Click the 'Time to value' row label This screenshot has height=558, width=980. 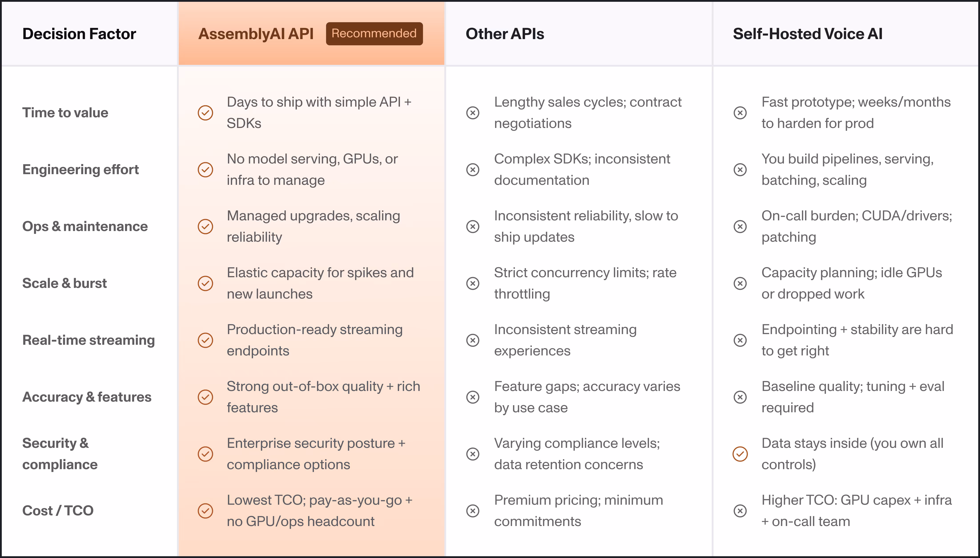pyautogui.click(x=65, y=113)
